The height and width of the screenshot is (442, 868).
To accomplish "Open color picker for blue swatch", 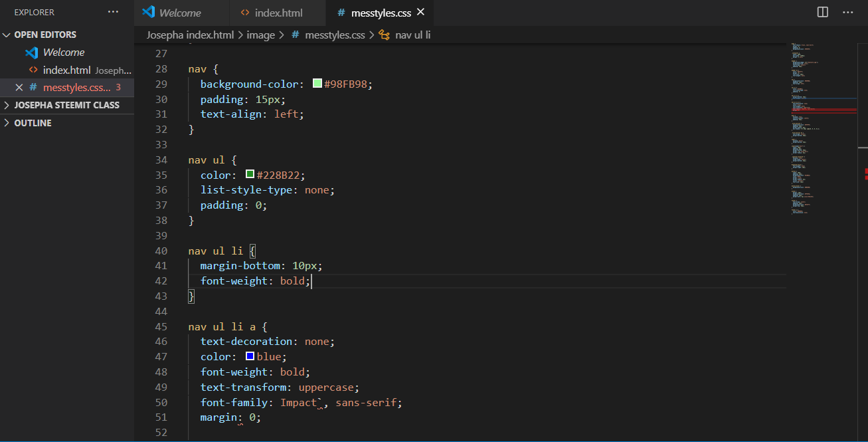I will pyautogui.click(x=250, y=356).
